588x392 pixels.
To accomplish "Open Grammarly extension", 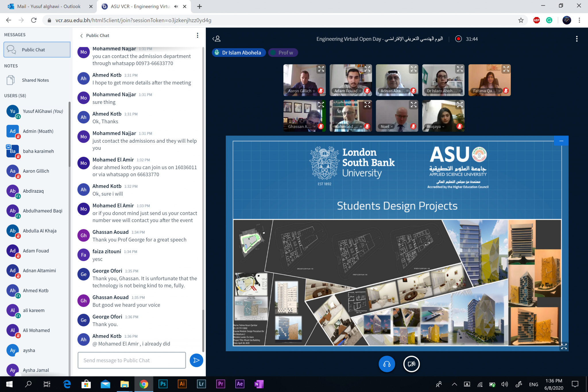I will click(x=549, y=20).
